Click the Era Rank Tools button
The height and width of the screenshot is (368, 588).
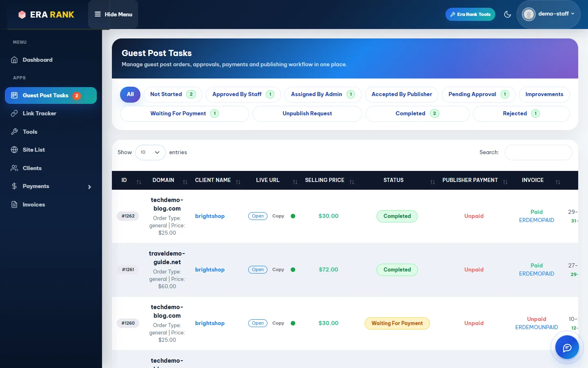[470, 14]
